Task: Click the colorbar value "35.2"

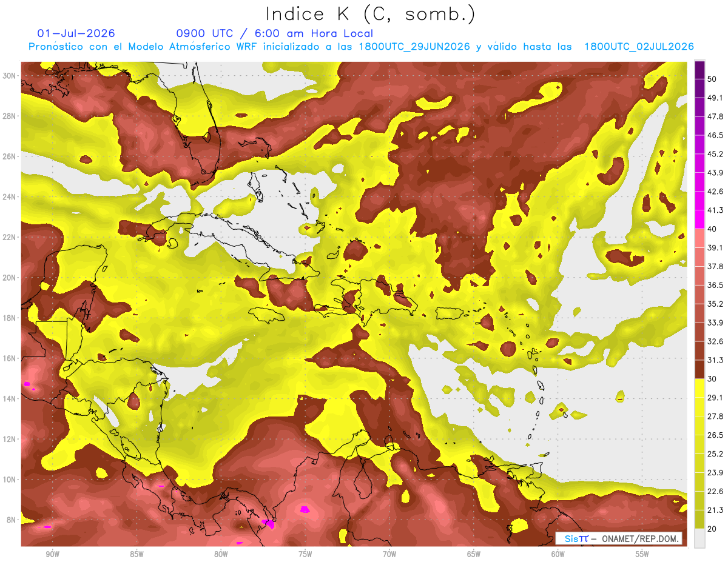Action: [x=714, y=304]
